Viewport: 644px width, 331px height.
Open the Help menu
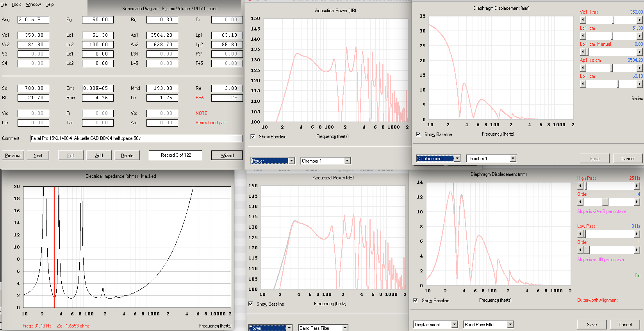[x=50, y=4]
